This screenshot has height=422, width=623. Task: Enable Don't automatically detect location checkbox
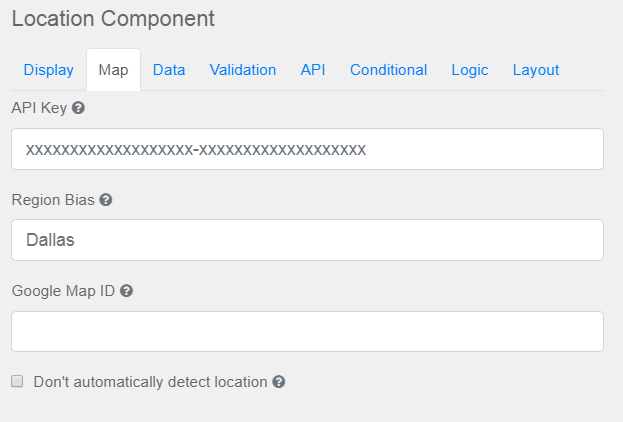[17, 381]
